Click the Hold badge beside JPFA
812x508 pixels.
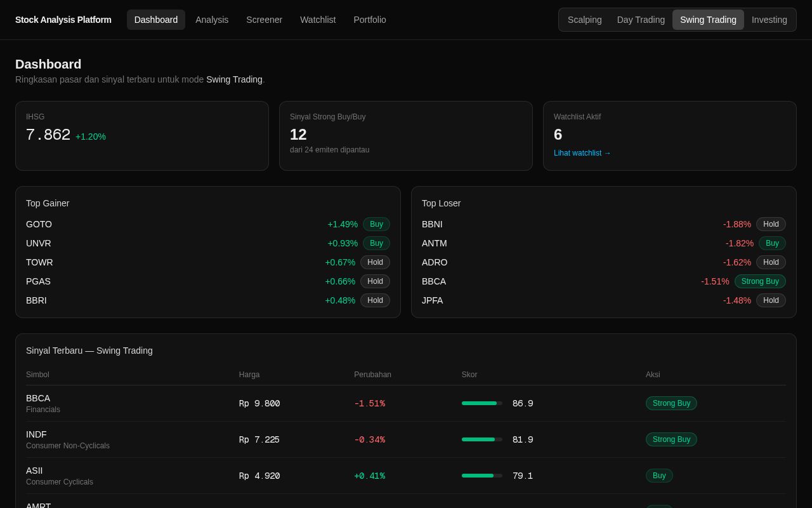771,300
